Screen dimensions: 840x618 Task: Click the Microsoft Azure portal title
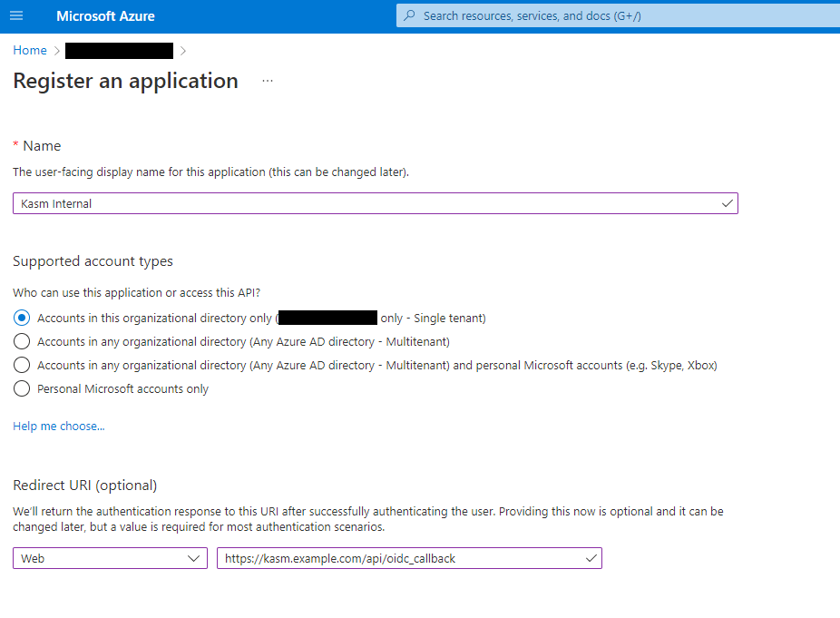click(x=105, y=16)
